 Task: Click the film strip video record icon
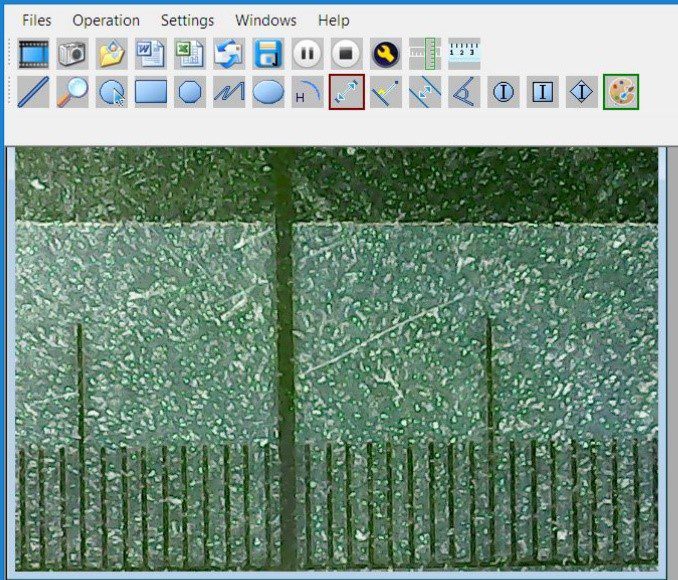click(x=33, y=54)
